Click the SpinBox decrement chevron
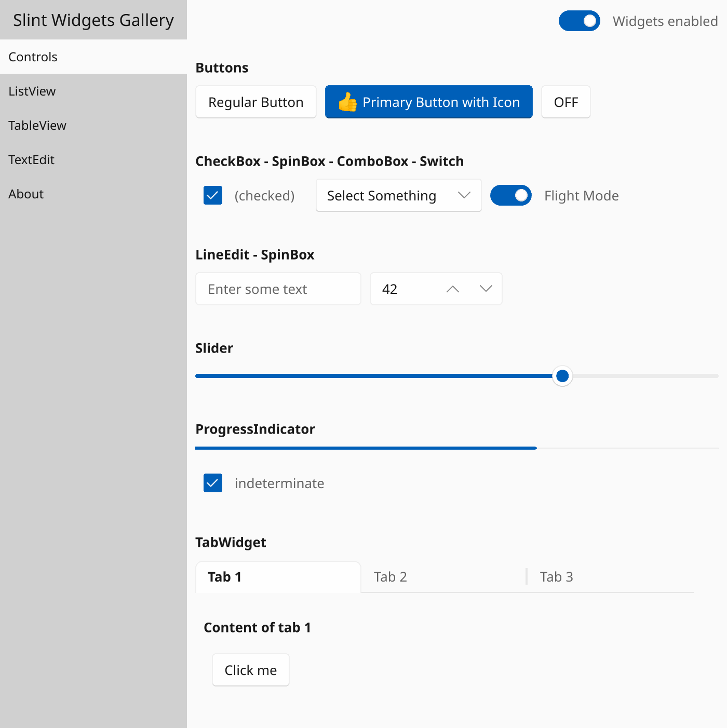Screen dimensions: 727x728 click(x=486, y=289)
